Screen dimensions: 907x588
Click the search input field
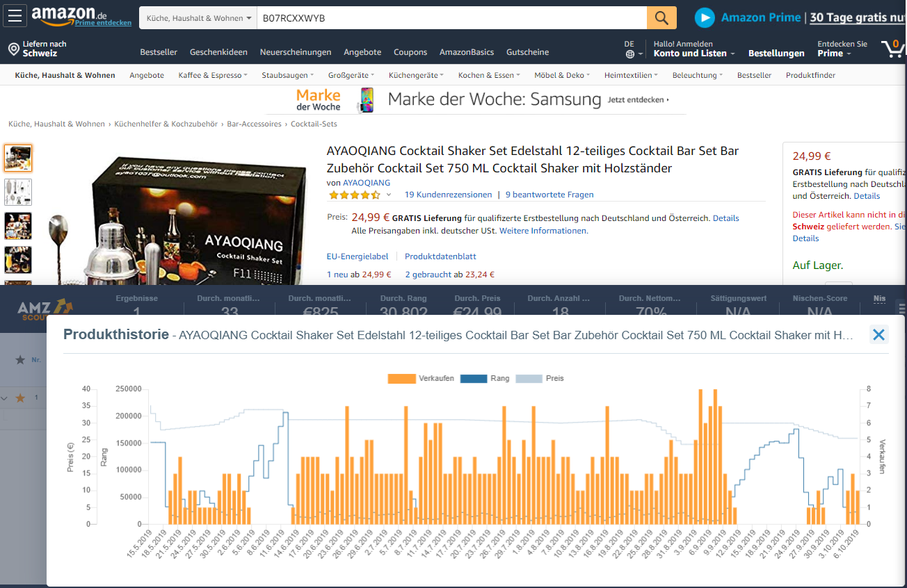[x=451, y=18]
